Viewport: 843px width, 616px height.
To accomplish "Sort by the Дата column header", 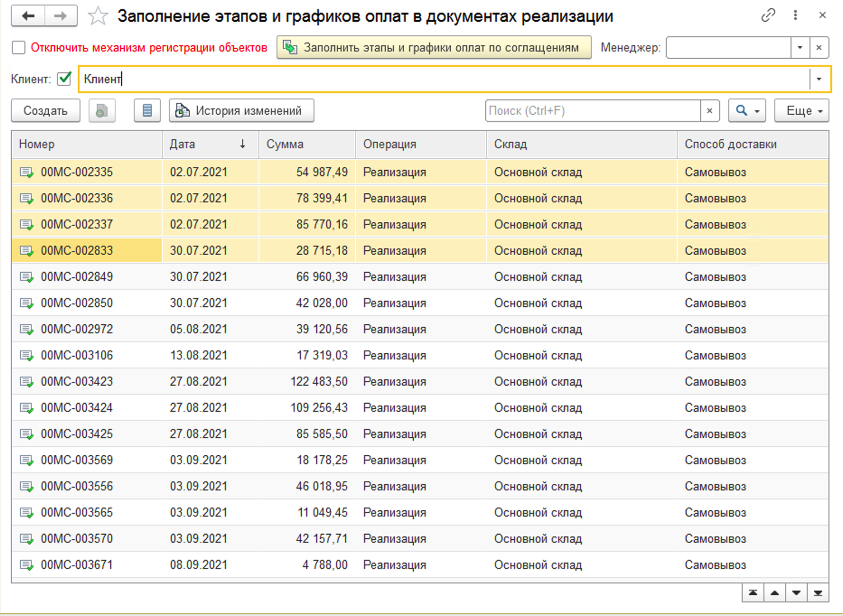I will tap(211, 145).
